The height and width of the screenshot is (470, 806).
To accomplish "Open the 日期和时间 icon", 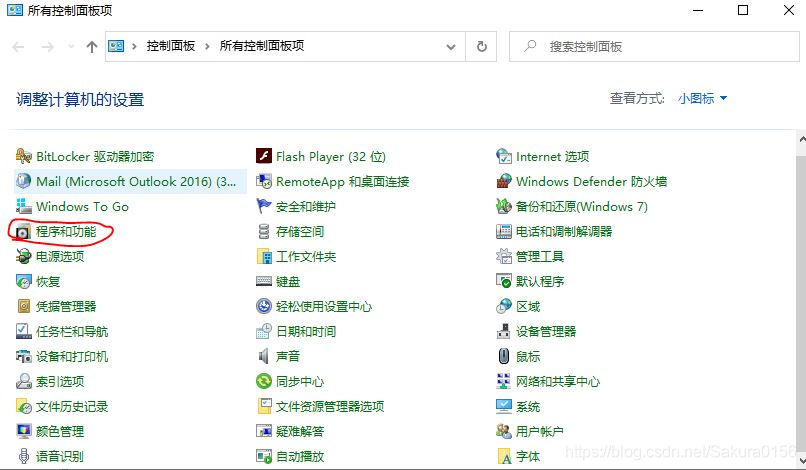I will (x=264, y=331).
